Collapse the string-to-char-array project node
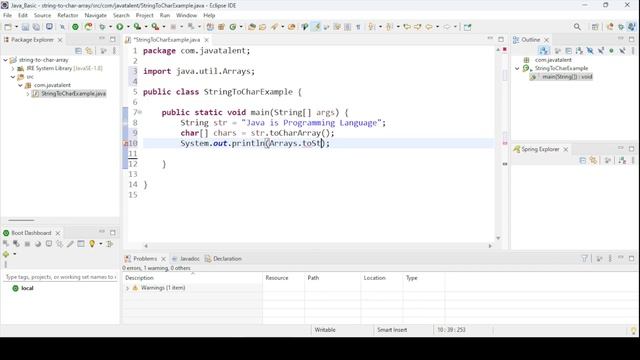 point(5,60)
